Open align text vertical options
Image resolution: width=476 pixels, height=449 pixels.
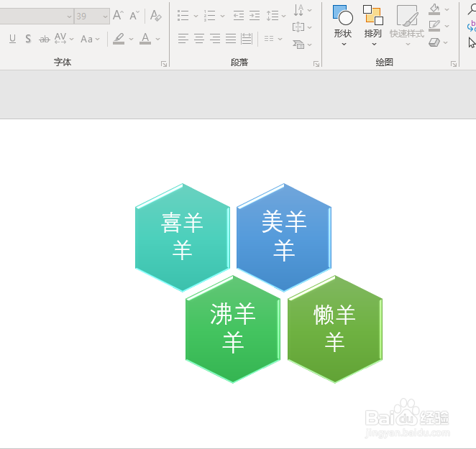tap(302, 27)
